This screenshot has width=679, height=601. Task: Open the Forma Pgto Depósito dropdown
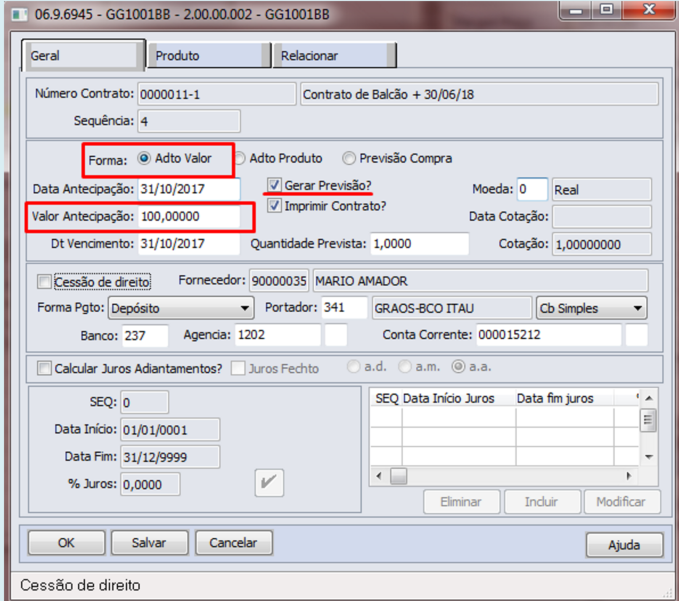click(x=181, y=308)
